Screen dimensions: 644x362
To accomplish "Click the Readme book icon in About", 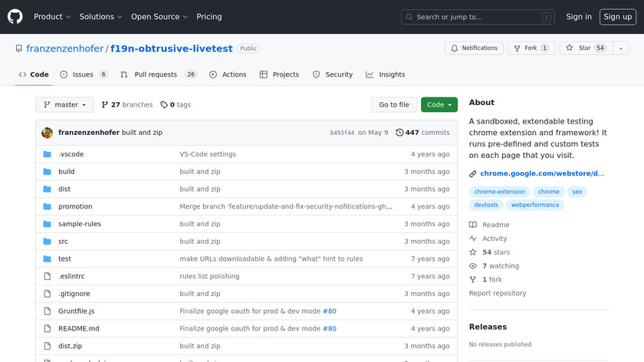I will [x=473, y=225].
